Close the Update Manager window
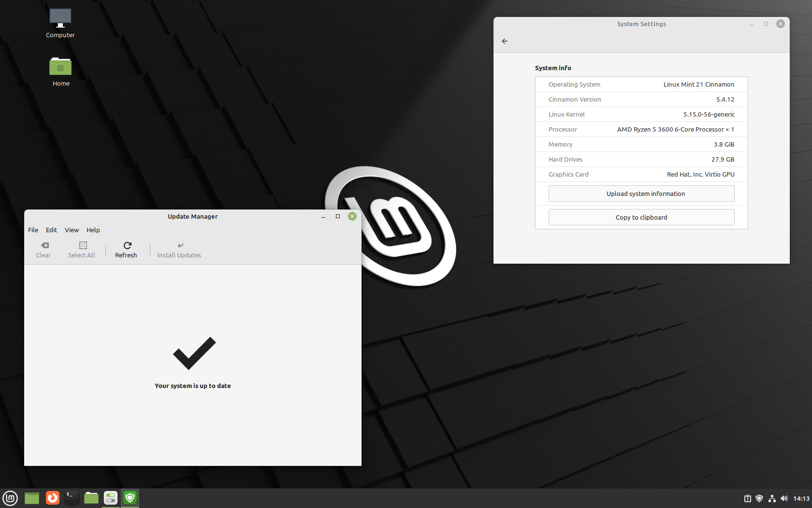Image resolution: width=812 pixels, height=508 pixels. 352,216
